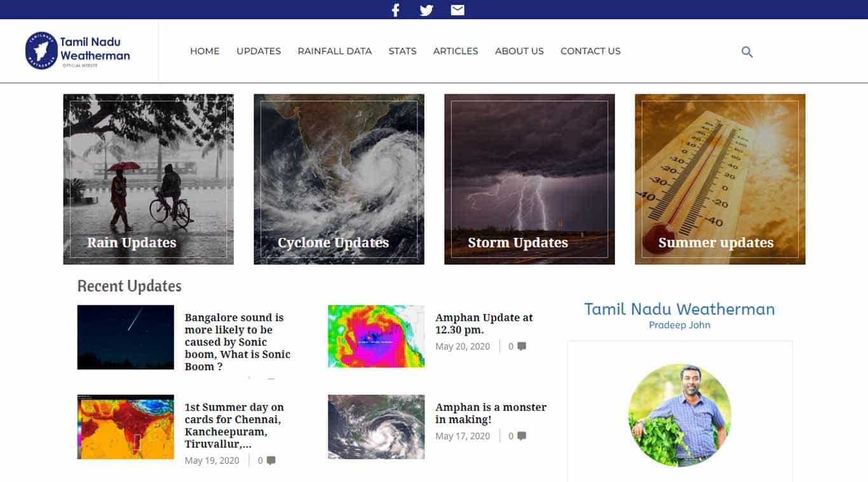Click the Recent Updates heading

click(130, 286)
